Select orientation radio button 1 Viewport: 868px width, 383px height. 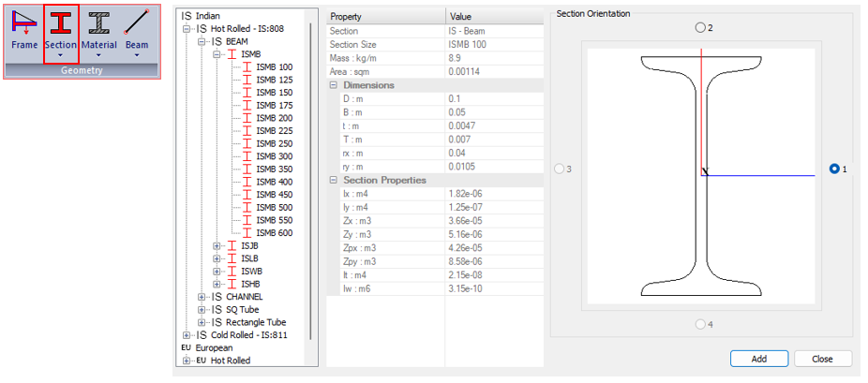click(834, 169)
